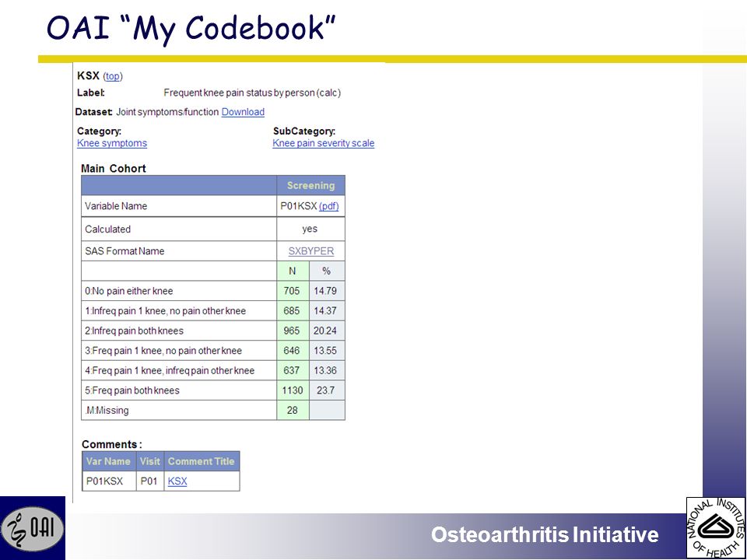Image resolution: width=747 pixels, height=560 pixels.
Task: Click the N value 1130
Action: [x=293, y=390]
